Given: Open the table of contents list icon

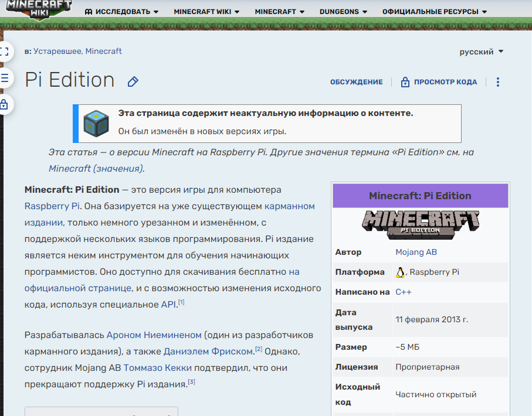Looking at the screenshot, I should (x=5, y=78).
